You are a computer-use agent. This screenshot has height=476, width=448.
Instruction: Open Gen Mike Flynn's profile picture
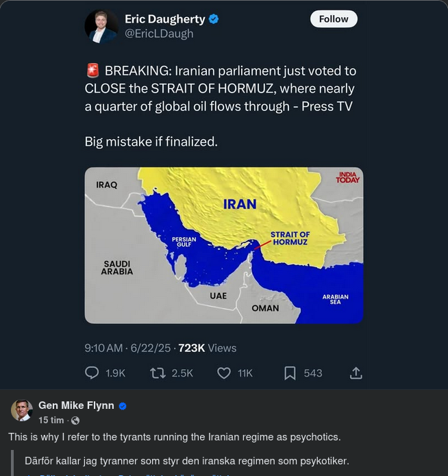click(x=22, y=411)
